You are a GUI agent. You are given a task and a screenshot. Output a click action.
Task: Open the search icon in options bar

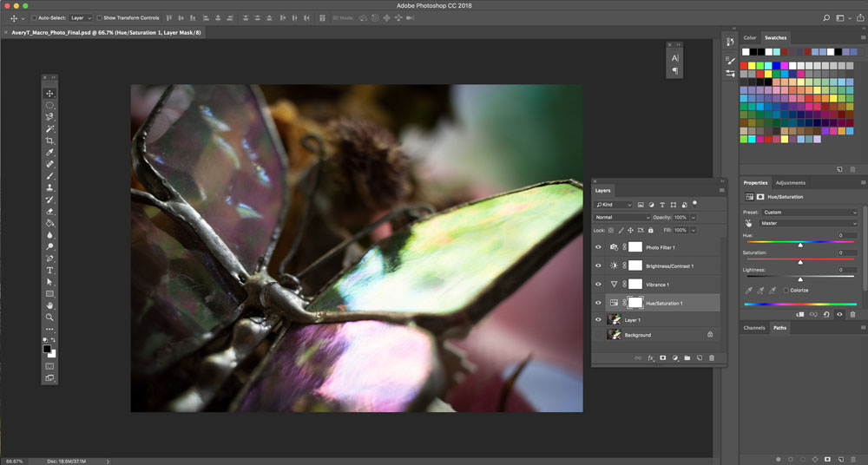tap(826, 17)
